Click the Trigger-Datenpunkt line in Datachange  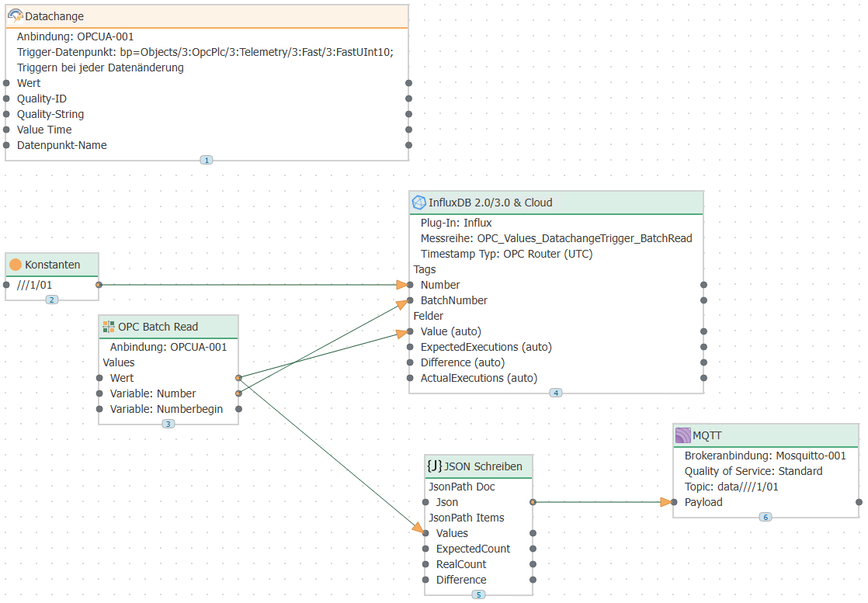tap(205, 52)
